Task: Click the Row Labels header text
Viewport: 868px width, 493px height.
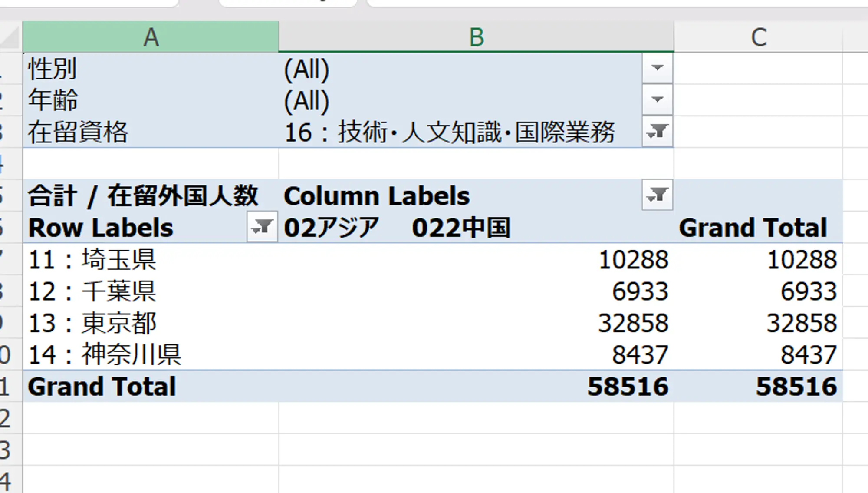Action: point(101,228)
